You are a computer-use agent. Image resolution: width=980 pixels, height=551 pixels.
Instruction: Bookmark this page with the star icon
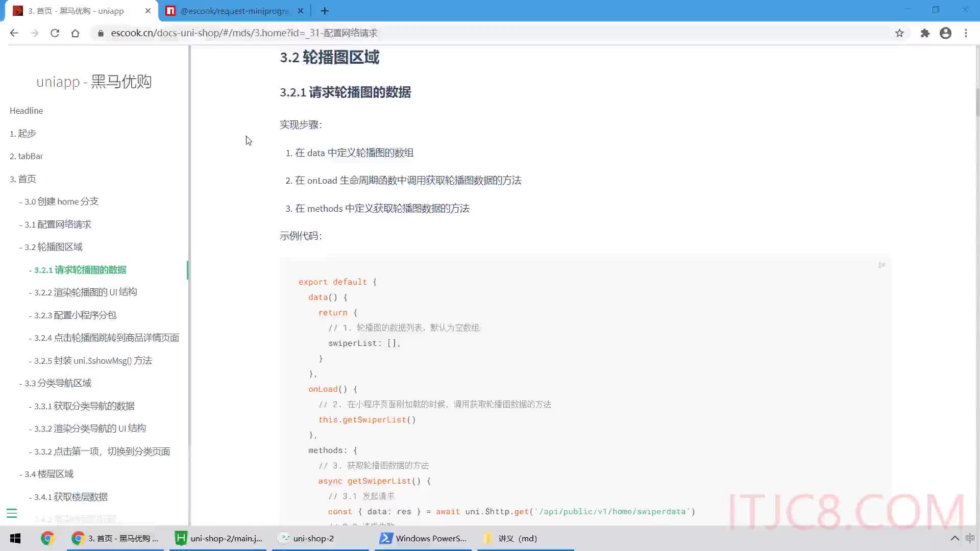pyautogui.click(x=899, y=33)
